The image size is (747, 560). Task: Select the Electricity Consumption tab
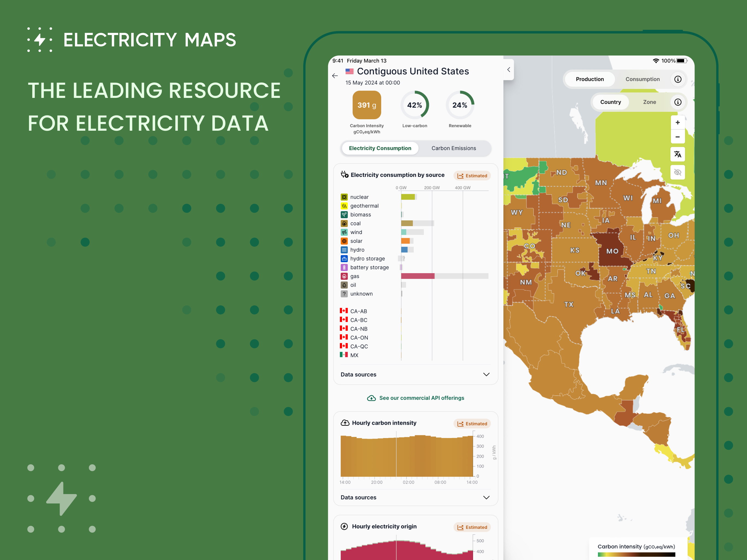point(380,148)
